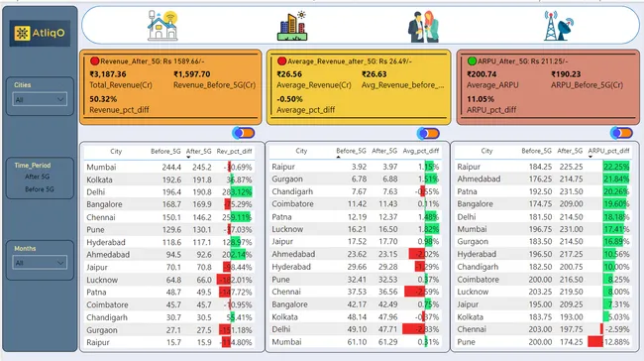Screen dimensions: 644x361
Task: Click the Average_Revenue value ₹26.56
Action: tap(289, 74)
